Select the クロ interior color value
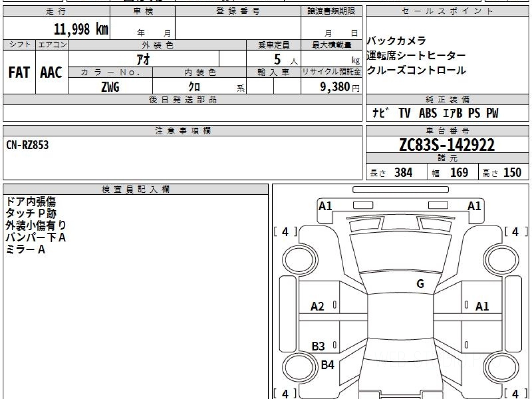Screen dimensions: 532x399 pos(194,87)
